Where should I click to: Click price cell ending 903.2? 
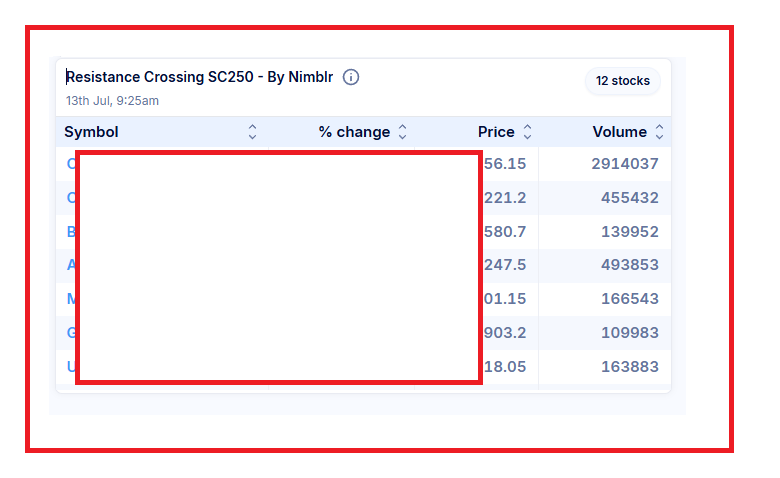pos(505,332)
